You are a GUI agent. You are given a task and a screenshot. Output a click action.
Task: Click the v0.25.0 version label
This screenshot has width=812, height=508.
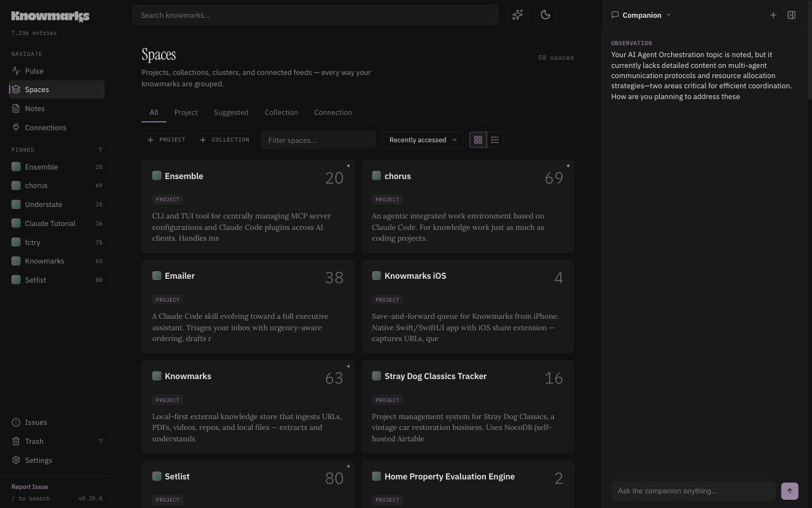(90, 498)
